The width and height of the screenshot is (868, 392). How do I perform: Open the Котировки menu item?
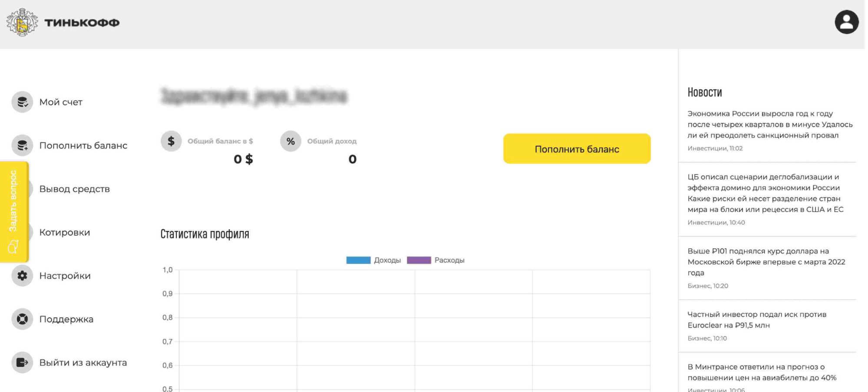65,232
